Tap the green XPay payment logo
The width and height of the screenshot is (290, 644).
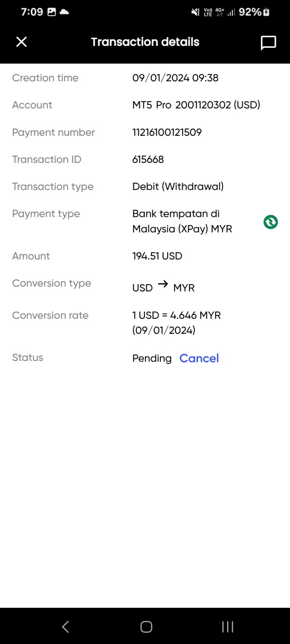[x=271, y=222]
